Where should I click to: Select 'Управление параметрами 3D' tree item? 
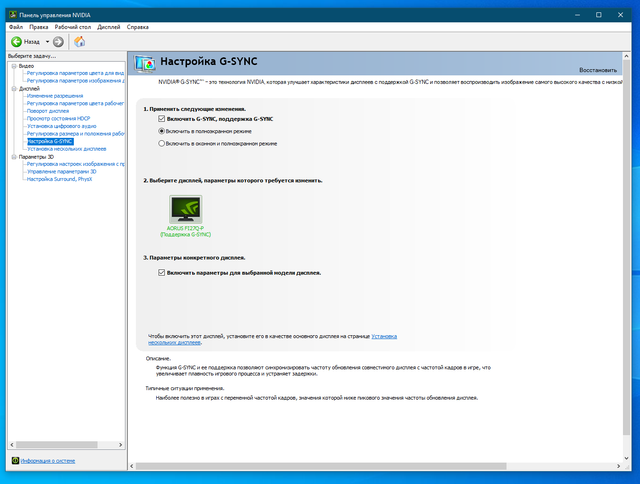[x=62, y=171]
